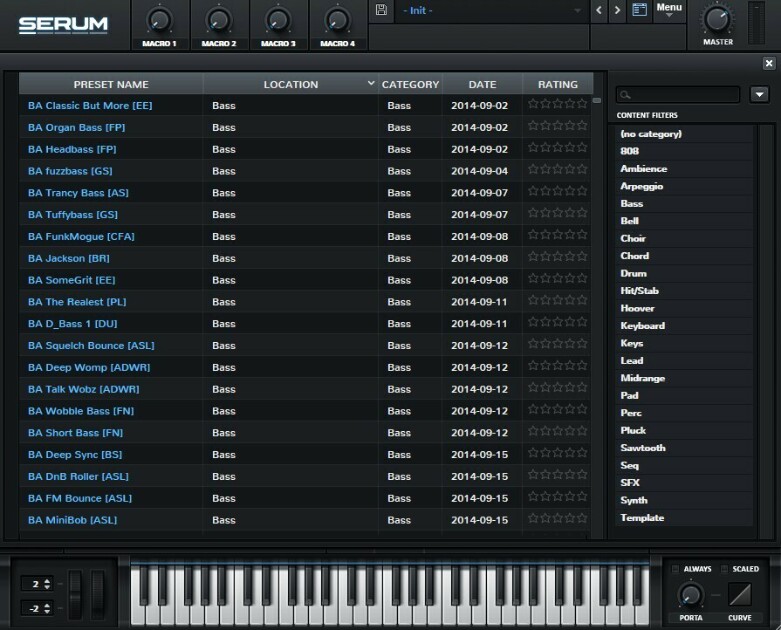Select preset BA Classic But More [EE]
Screen dimensions: 781x630
(x=90, y=106)
